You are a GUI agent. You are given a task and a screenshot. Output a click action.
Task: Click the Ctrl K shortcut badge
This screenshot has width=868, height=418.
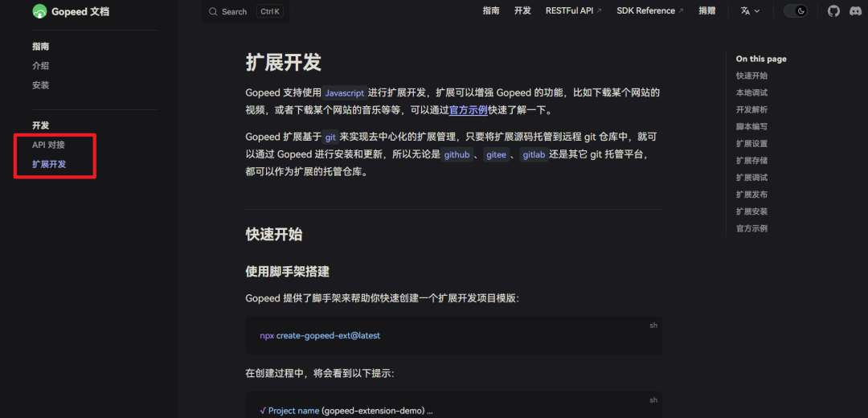pos(270,11)
